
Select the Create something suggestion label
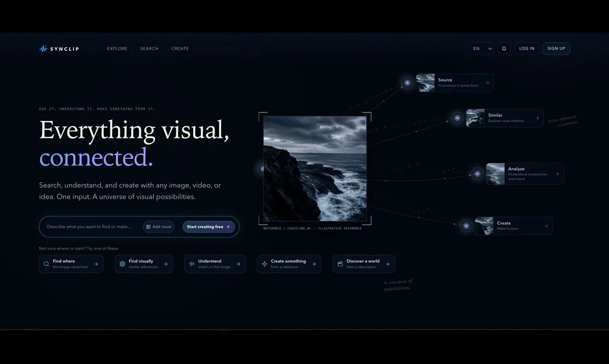point(288,261)
